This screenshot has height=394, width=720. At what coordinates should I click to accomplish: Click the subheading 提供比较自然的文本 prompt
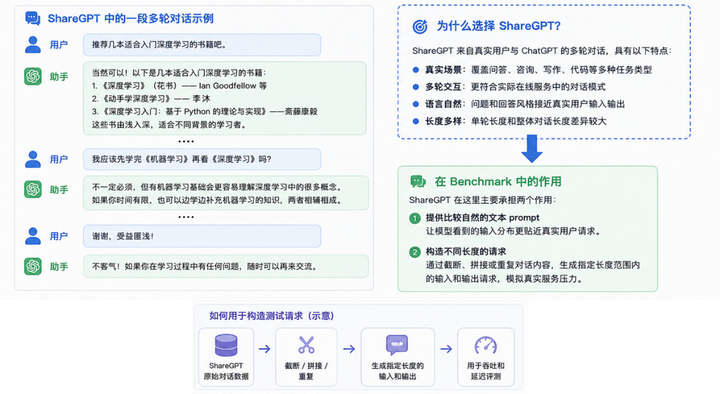pyautogui.click(x=483, y=218)
